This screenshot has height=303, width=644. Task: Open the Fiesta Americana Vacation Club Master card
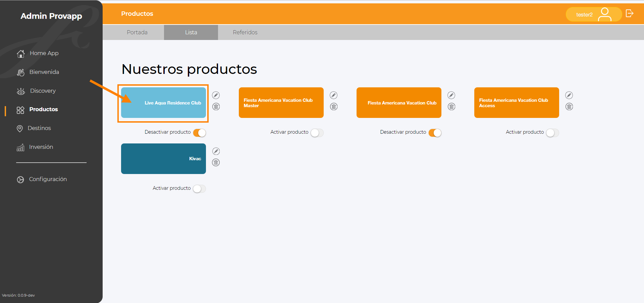tap(281, 102)
